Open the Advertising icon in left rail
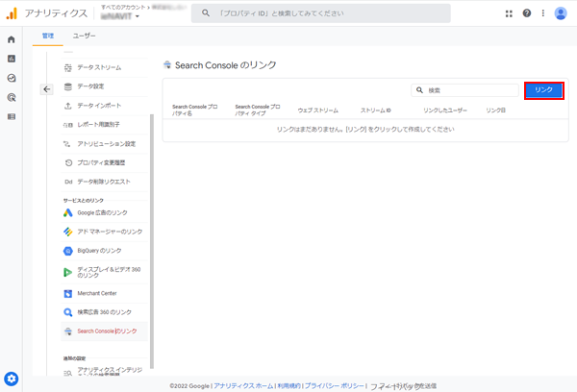Screen dimensions: 577x392 click(12, 97)
